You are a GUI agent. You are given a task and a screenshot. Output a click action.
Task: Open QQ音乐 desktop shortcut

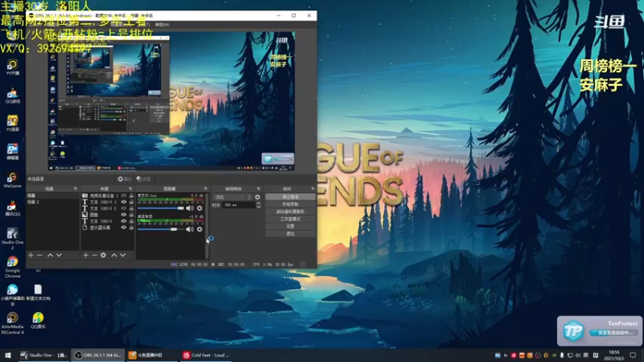coord(38,320)
